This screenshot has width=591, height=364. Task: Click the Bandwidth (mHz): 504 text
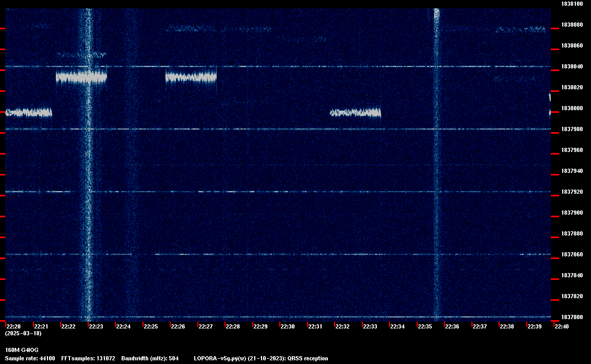click(150, 358)
